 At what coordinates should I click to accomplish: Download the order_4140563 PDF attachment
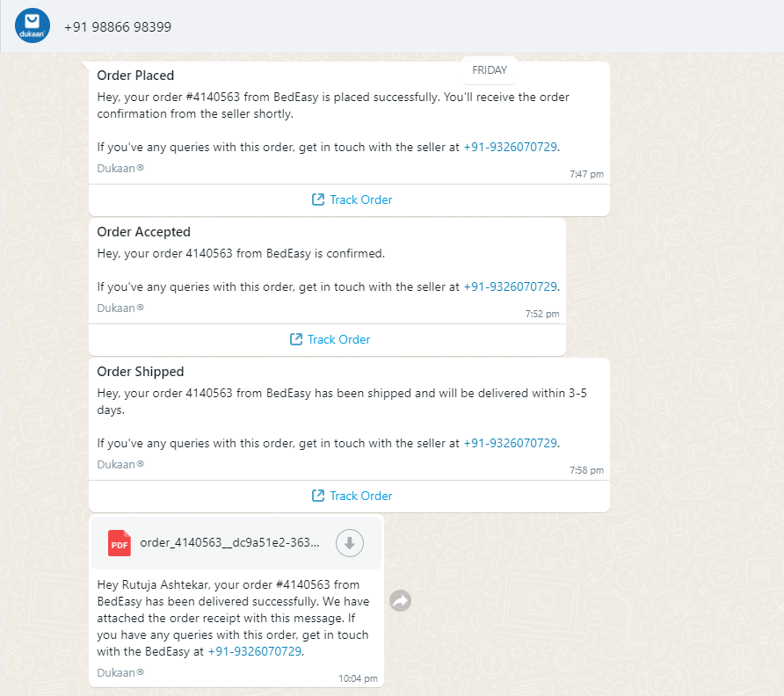pos(350,543)
